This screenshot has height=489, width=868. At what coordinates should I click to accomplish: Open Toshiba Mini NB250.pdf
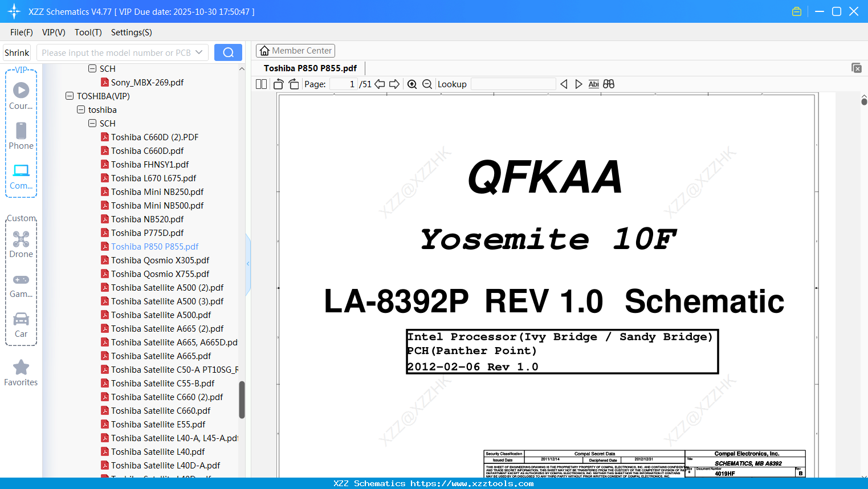157,192
